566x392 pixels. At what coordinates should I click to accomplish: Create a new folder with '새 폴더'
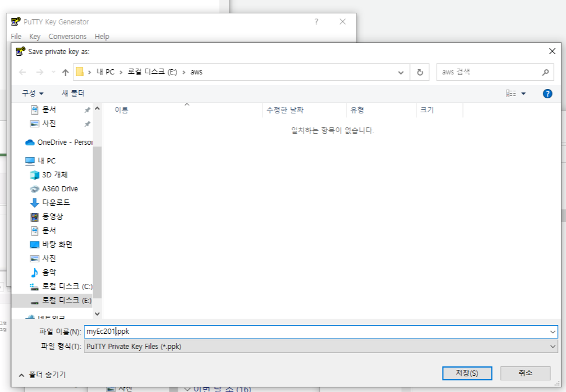(x=73, y=93)
